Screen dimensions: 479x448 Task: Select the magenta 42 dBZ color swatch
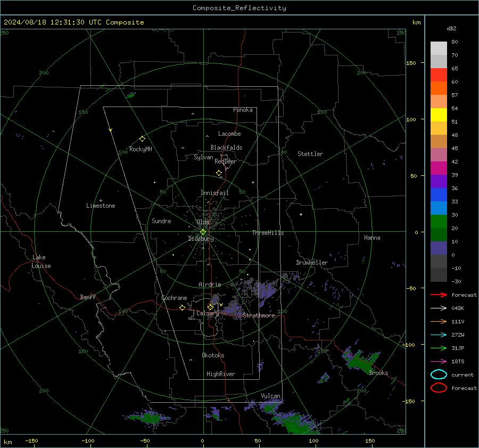pos(439,168)
